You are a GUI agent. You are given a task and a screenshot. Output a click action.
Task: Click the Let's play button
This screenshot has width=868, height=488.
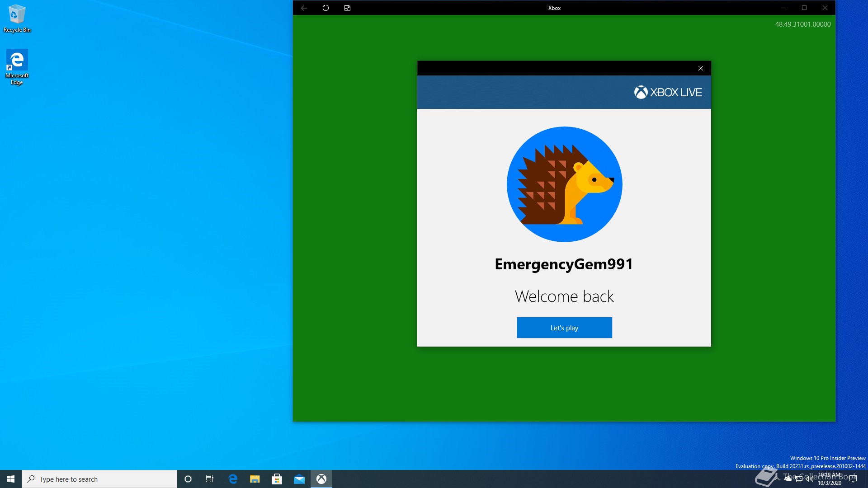[564, 328]
